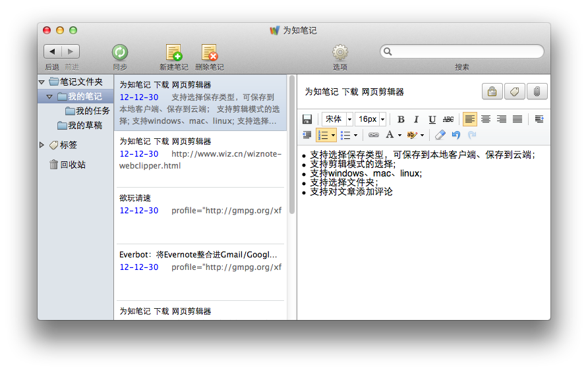Click the font color A icon
This screenshot has height=372, width=588.
tap(390, 134)
